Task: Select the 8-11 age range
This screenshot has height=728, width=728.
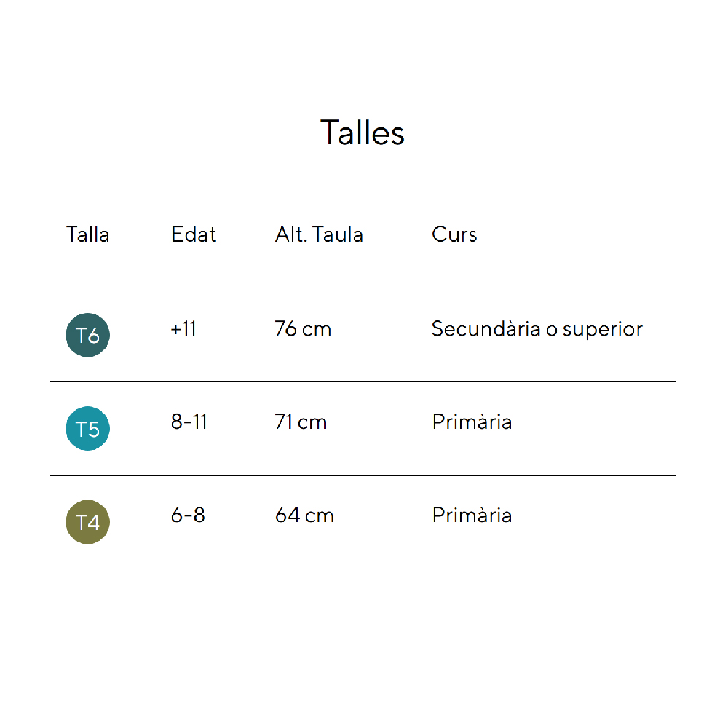Action: click(189, 422)
